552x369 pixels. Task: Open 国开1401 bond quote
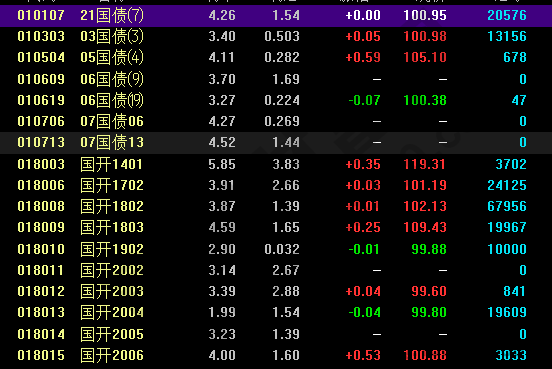pos(276,164)
